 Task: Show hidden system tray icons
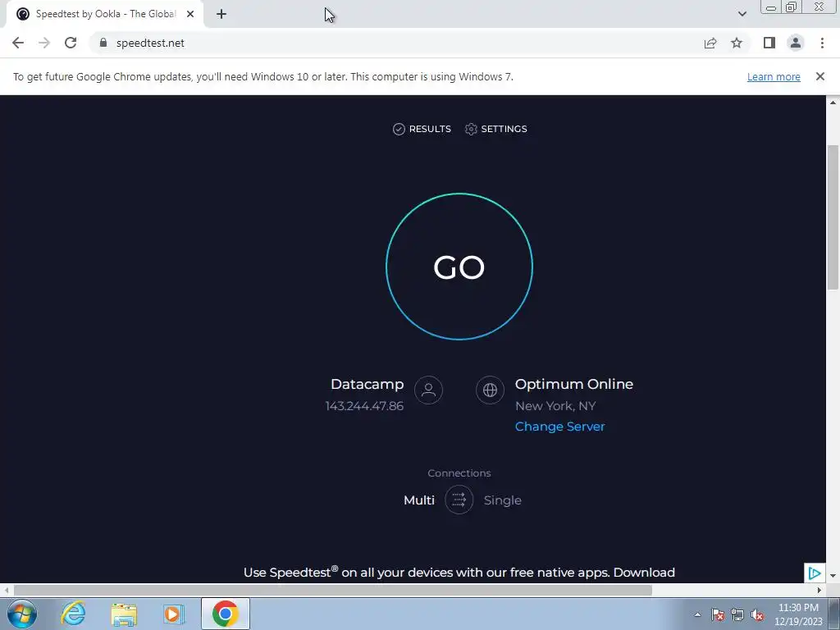[x=697, y=614]
